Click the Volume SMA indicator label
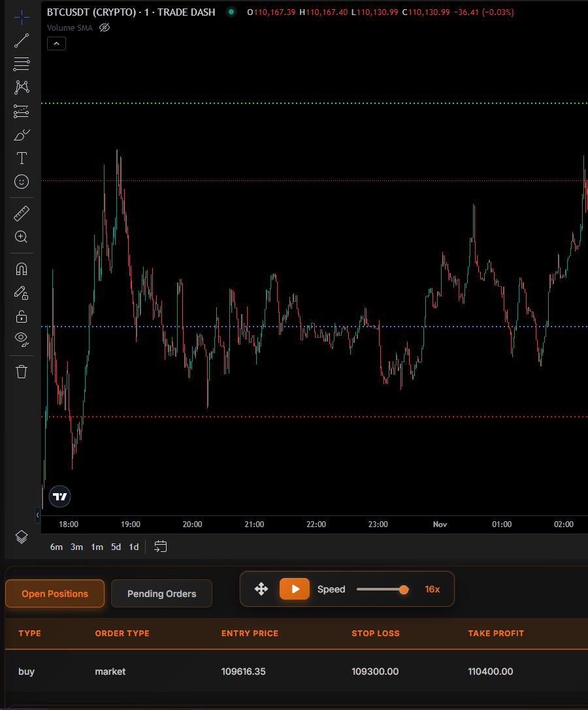 tap(70, 27)
